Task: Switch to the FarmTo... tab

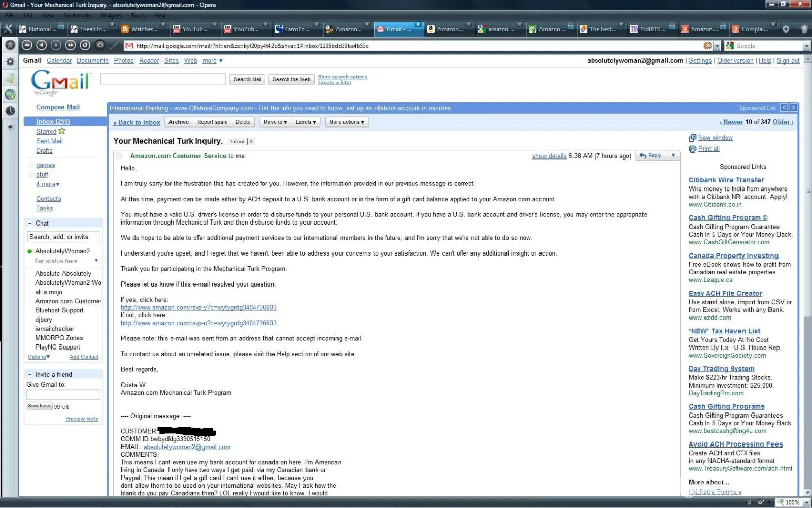Action: 296,29
